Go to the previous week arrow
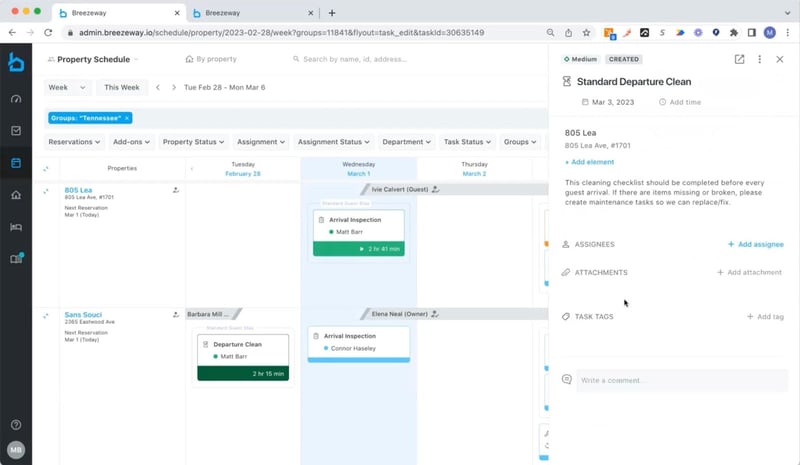Image resolution: width=800 pixels, height=465 pixels. (x=158, y=88)
